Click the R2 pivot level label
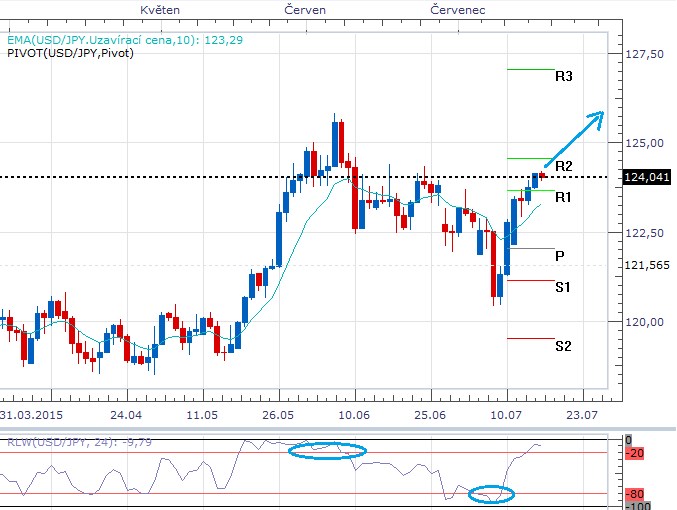 [x=563, y=166]
